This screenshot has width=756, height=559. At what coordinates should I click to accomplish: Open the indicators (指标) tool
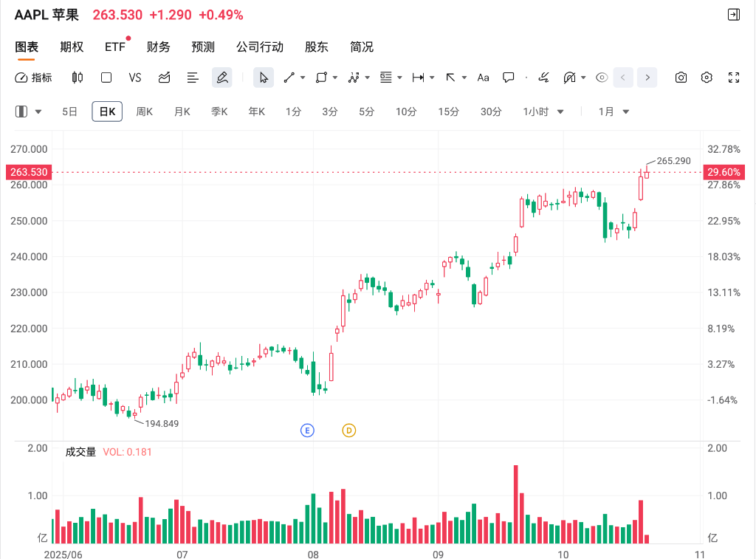(33, 77)
